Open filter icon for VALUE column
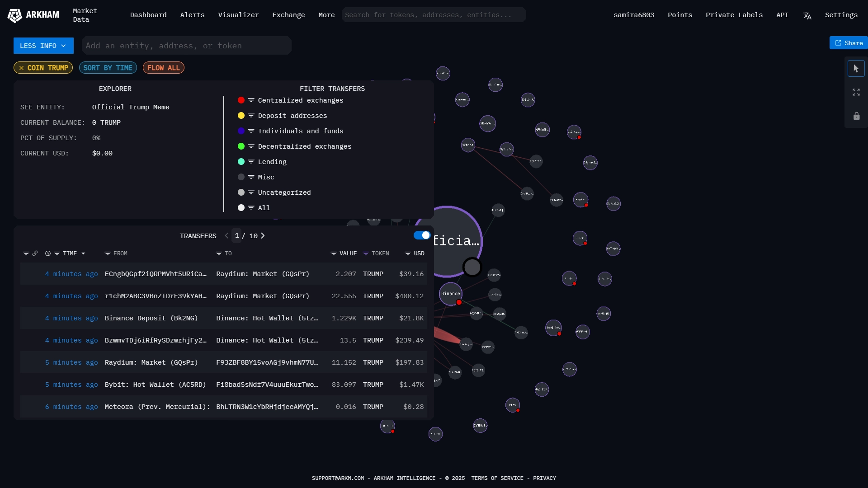This screenshot has height=488, width=868. coord(334,254)
